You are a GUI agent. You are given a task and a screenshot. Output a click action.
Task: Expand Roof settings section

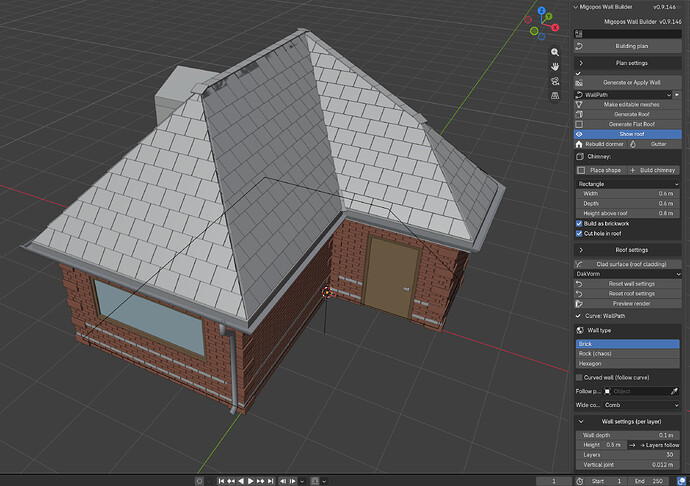click(x=628, y=250)
